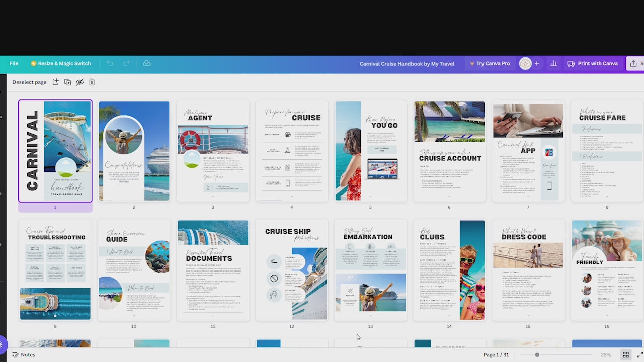This screenshot has height=362, width=644.
Task: Click the zoom slider handle
Action: pyautogui.click(x=537, y=355)
